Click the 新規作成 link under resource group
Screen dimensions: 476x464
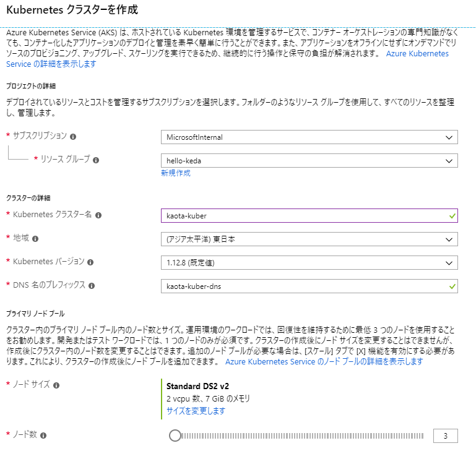click(175, 173)
